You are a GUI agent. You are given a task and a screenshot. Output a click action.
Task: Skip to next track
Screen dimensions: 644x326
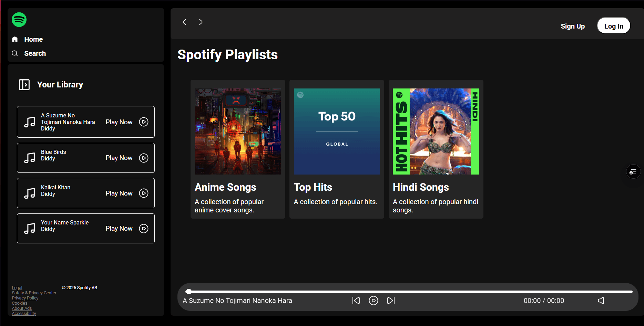click(391, 301)
